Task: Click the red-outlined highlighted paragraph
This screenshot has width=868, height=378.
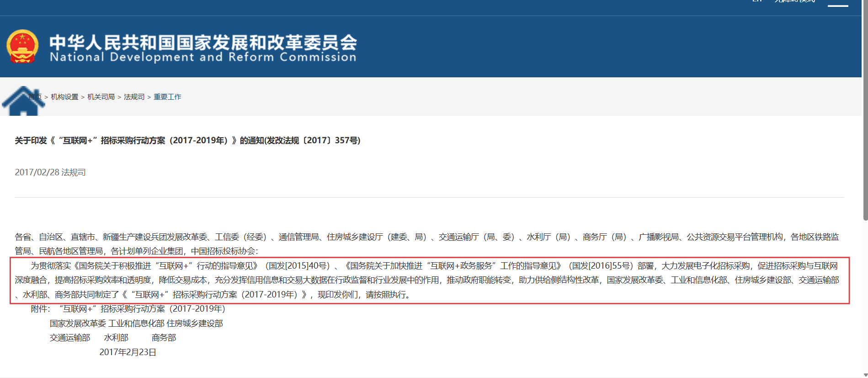Action: (429, 280)
